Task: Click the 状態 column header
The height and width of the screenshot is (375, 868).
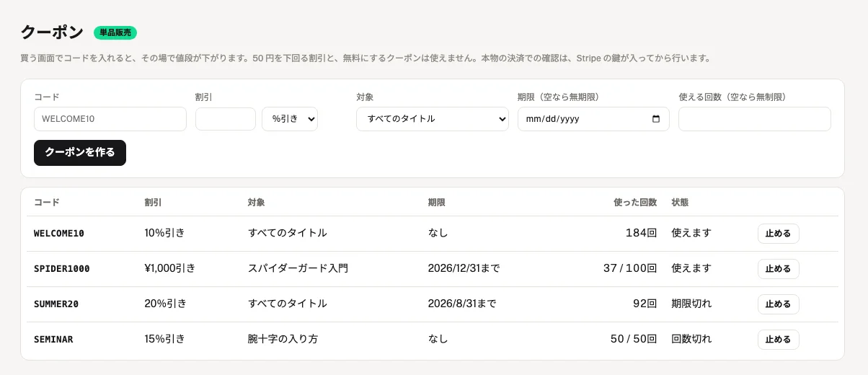Action: pyautogui.click(x=680, y=203)
